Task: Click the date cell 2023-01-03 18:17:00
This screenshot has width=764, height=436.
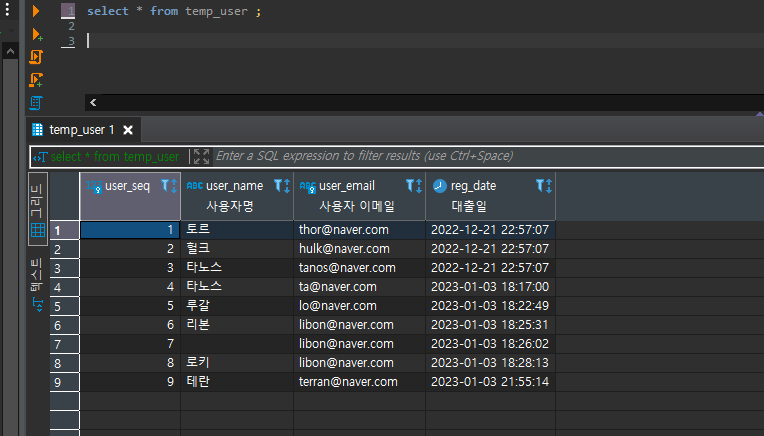Action: (x=490, y=286)
